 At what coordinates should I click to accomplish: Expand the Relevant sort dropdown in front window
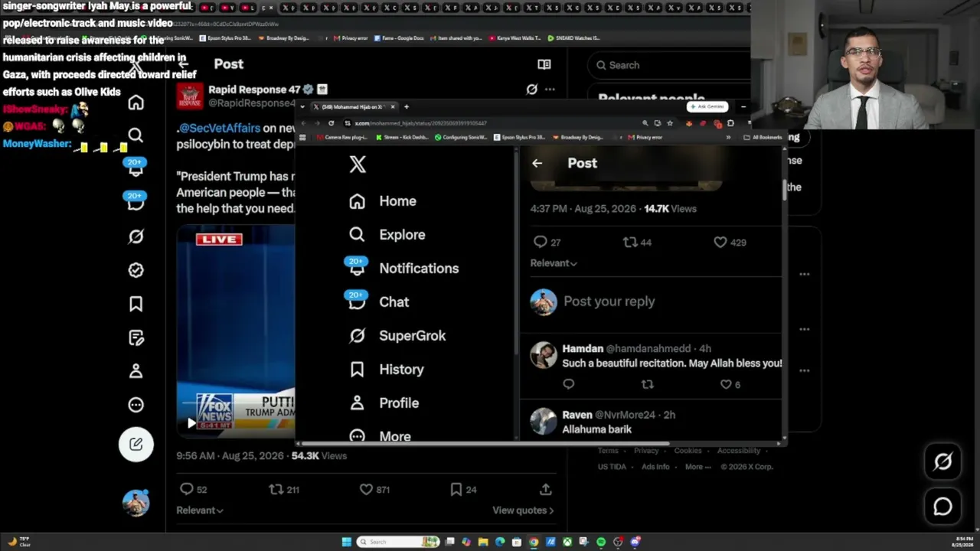pyautogui.click(x=554, y=263)
